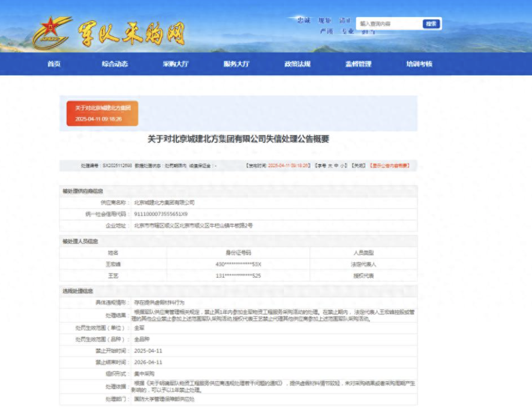The width and height of the screenshot is (532, 411).
Task: Open the 综合动态 navigation item
Action: pyautogui.click(x=114, y=64)
